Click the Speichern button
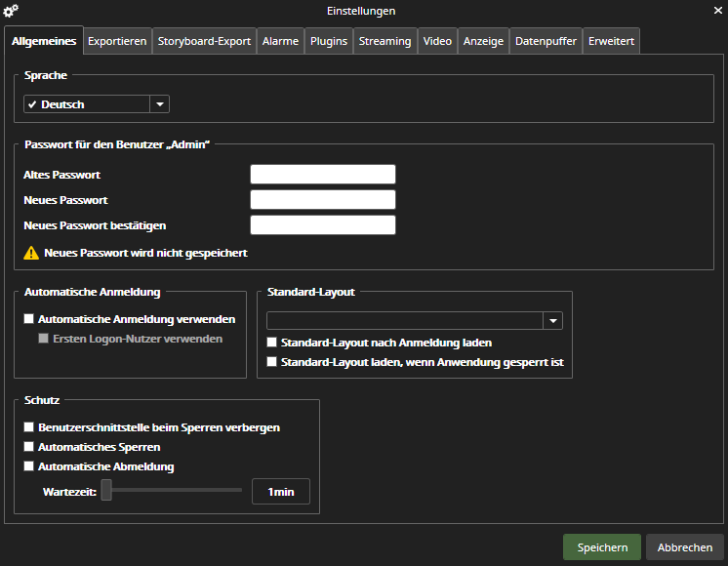Viewport: 728px width, 566px height. [x=601, y=547]
